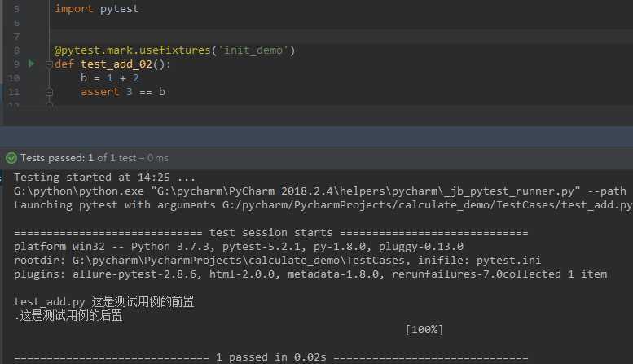Screen dimensions: 633x364
Task: Click the 'b = 1 + 2' statement
Action: [x=110, y=78]
